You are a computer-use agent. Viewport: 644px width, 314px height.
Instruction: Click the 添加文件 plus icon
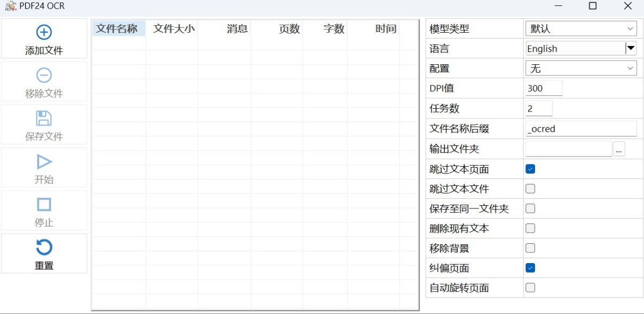pyautogui.click(x=43, y=32)
